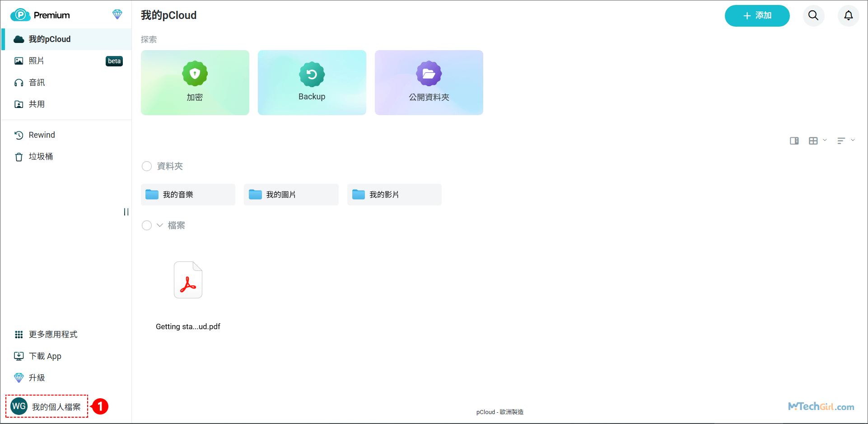Click the folder icon of 我的圖片
This screenshot has height=424, width=868.
[255, 195]
